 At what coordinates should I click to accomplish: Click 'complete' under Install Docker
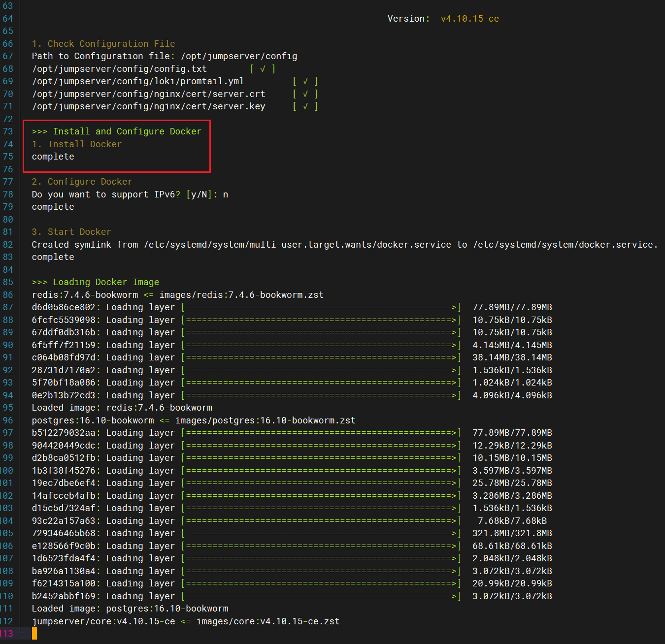53,157
